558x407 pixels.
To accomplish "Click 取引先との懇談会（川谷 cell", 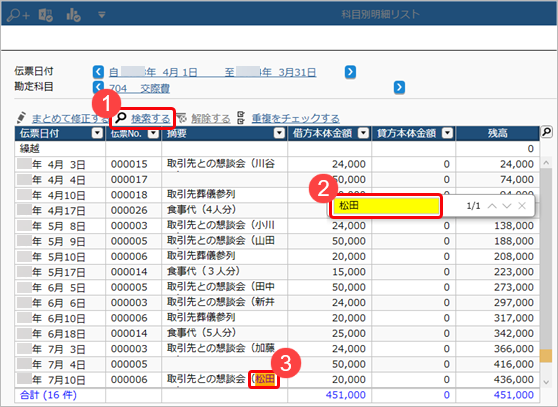I will click(225, 164).
